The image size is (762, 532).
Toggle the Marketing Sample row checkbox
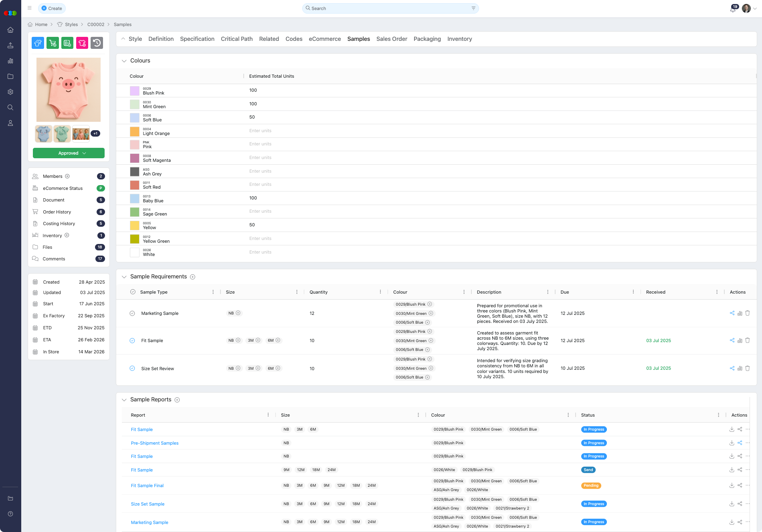coord(132,313)
